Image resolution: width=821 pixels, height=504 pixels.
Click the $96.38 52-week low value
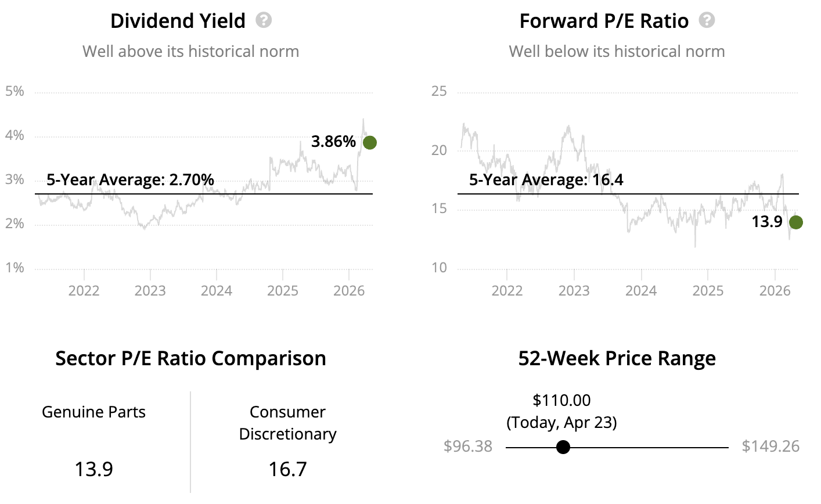(x=467, y=447)
